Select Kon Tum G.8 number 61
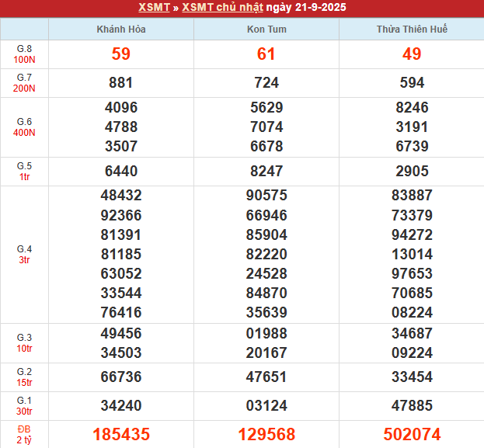 (x=266, y=54)
